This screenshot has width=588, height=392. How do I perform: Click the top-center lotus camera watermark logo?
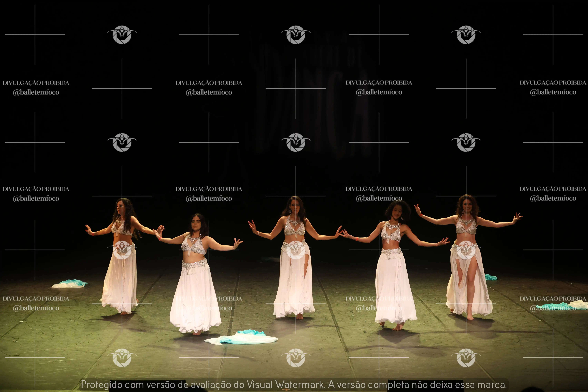(x=296, y=35)
